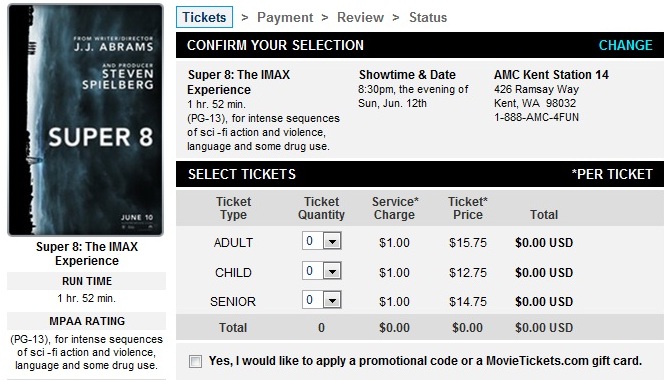The width and height of the screenshot is (664, 380).
Task: Click the Super 8 title under the poster
Action: (87, 253)
